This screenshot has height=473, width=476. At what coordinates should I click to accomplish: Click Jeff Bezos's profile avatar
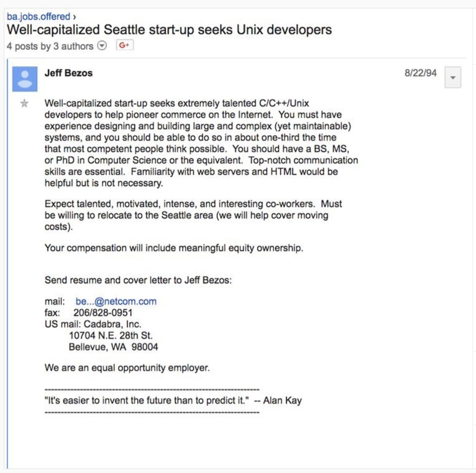tap(25, 79)
